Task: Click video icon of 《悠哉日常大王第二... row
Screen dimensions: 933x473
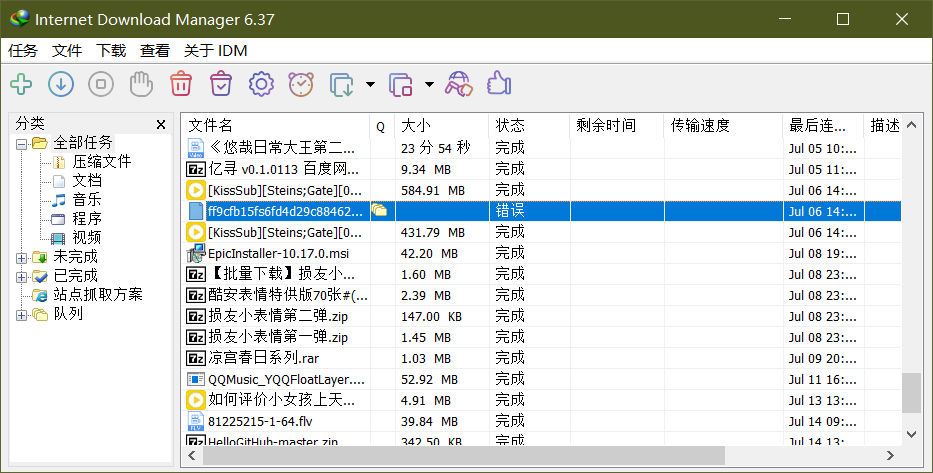Action: (196, 148)
